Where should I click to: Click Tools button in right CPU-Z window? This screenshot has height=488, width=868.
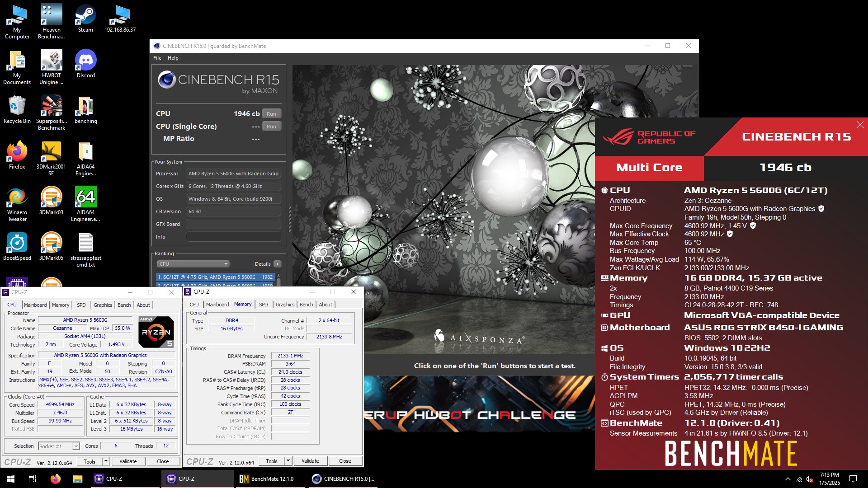coord(272,461)
